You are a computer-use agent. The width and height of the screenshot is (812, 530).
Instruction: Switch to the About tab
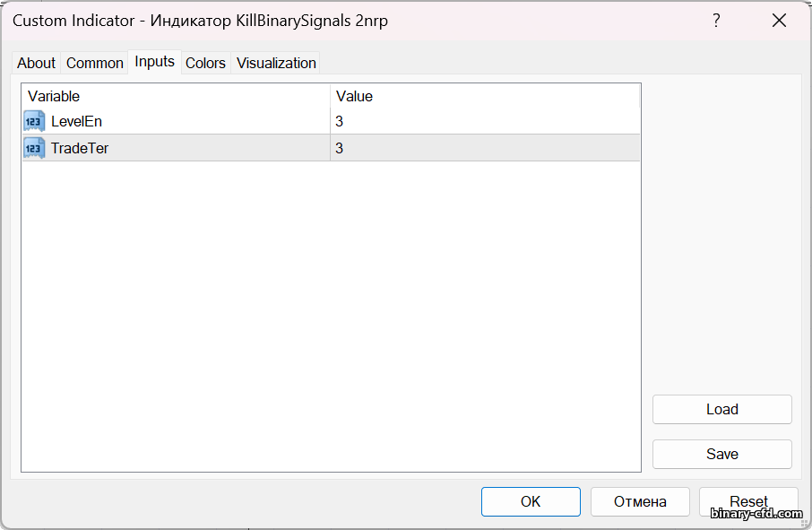(36, 63)
